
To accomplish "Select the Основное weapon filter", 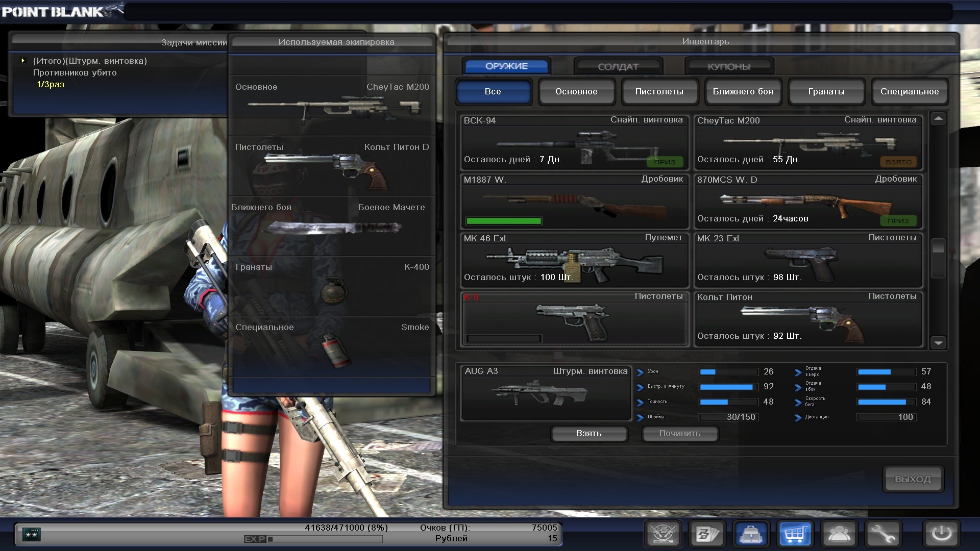I will (x=576, y=91).
